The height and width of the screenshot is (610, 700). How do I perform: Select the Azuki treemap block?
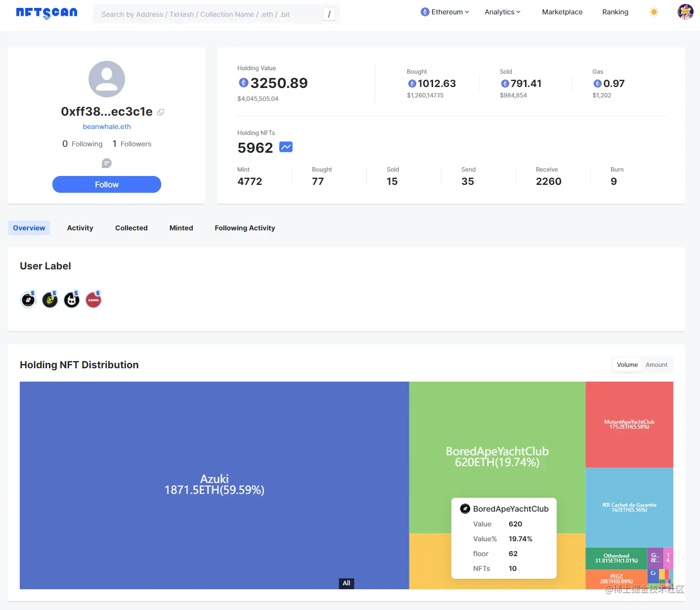(214, 485)
